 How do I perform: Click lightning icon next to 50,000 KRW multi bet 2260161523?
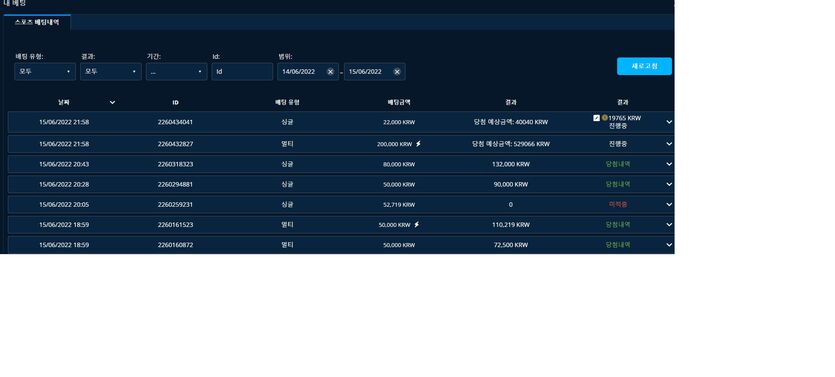point(416,225)
